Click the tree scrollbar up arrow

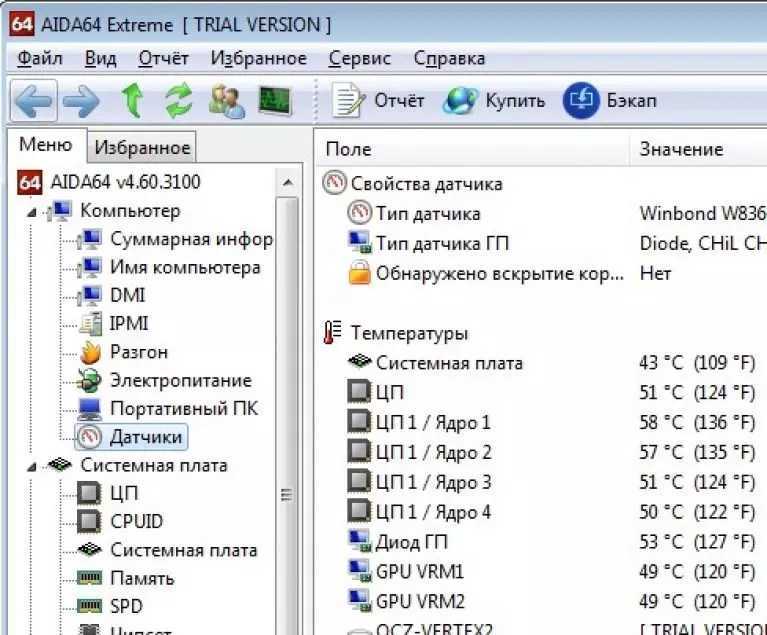(288, 183)
